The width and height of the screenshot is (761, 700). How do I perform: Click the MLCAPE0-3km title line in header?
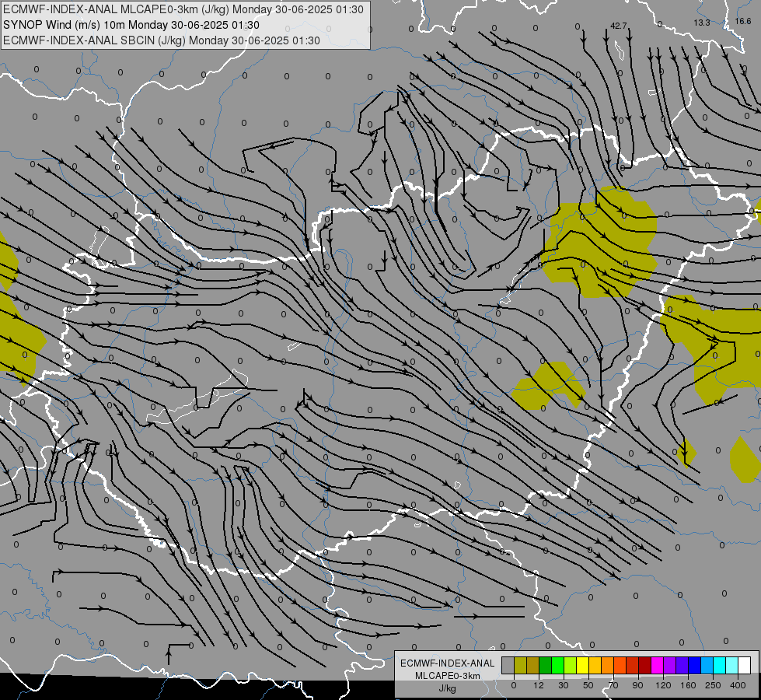(x=183, y=9)
